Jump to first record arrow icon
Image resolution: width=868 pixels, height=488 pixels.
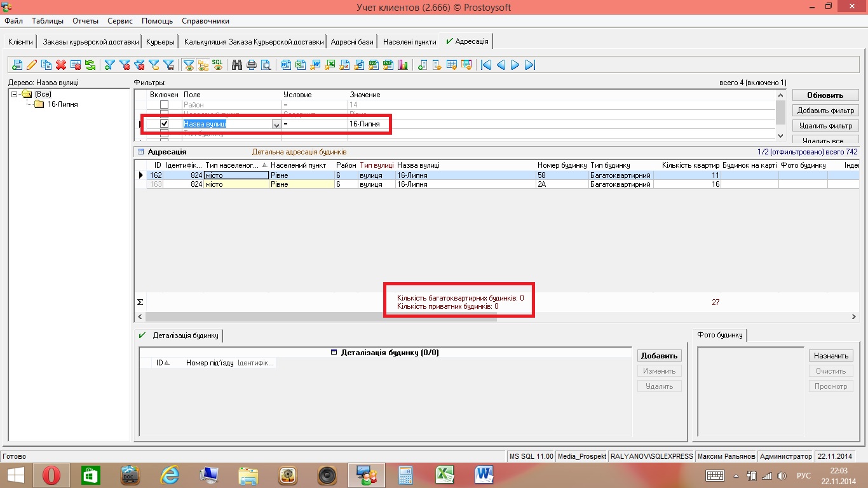point(486,65)
